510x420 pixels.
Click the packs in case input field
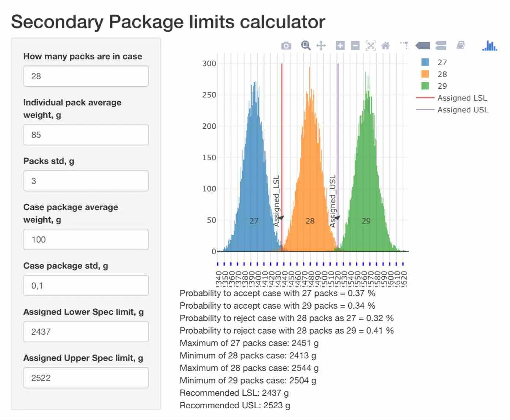[86, 76]
